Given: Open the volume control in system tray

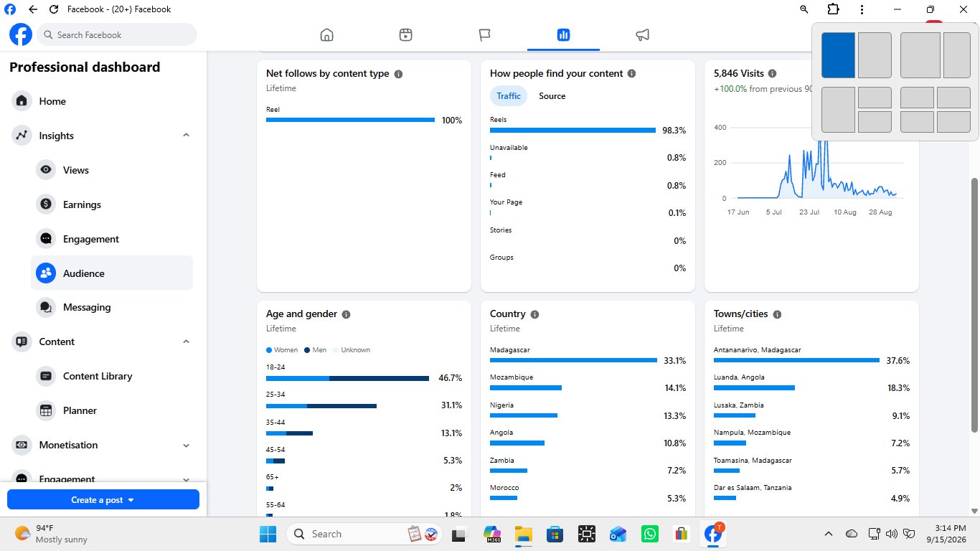Looking at the screenshot, I should click(892, 534).
